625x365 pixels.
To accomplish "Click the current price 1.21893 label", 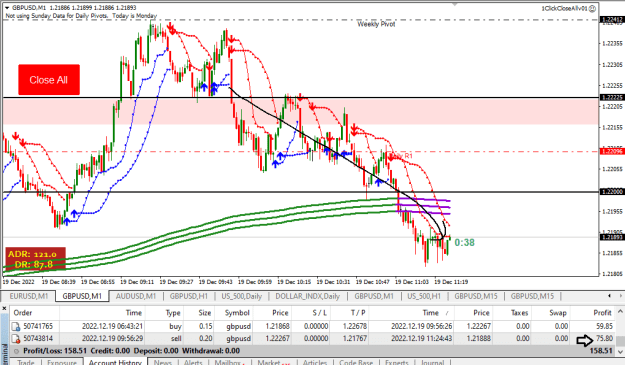I will pos(612,237).
